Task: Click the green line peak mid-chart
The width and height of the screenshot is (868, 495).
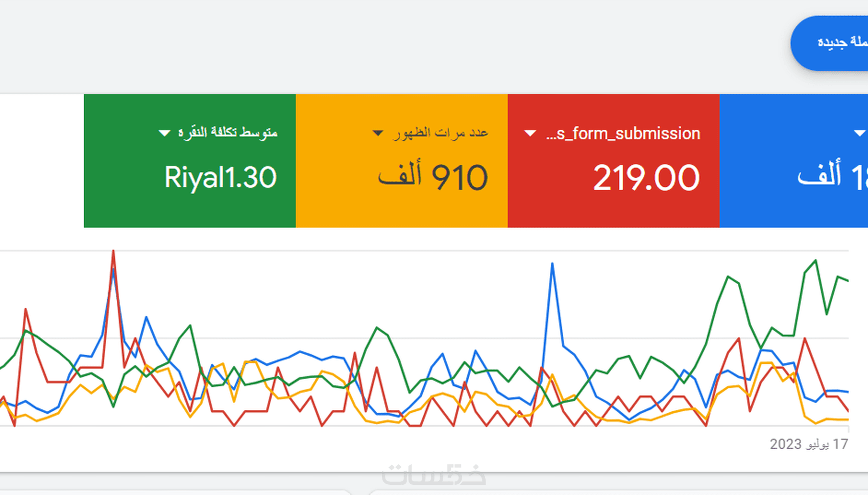Action: [377, 328]
